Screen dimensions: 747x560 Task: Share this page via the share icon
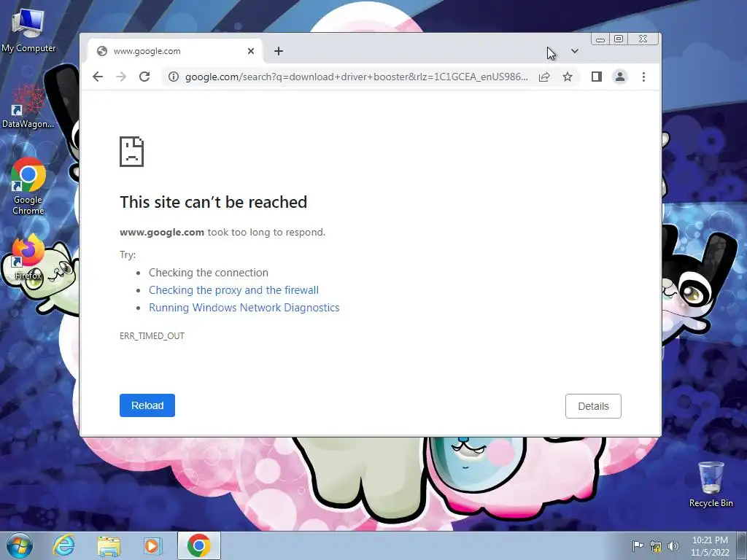[x=544, y=77]
